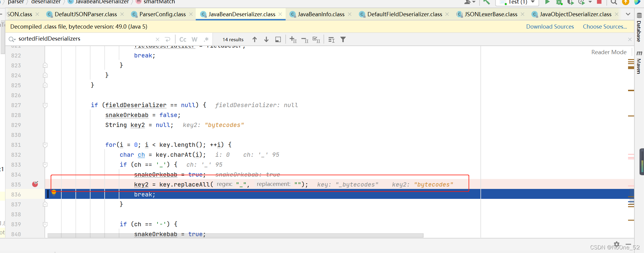Toggle Match Case (Cc) option
Image resolution: width=644 pixels, height=253 pixels.
tap(183, 39)
